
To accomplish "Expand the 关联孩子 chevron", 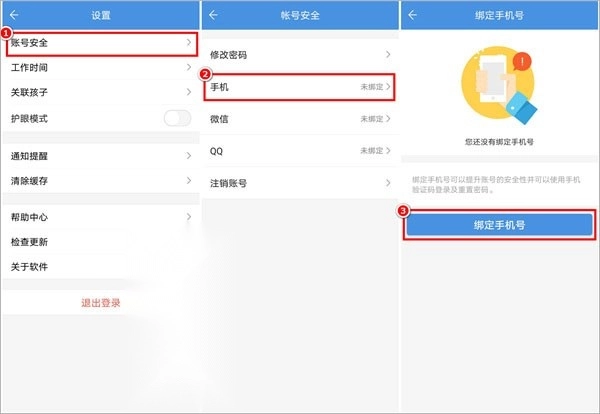I will pos(188,93).
